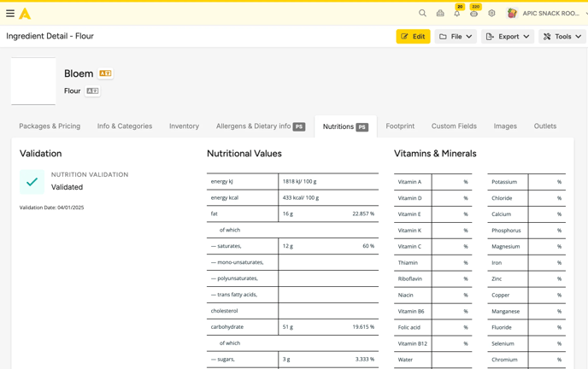Open settings gear icon
This screenshot has width=588, height=369.
coord(491,14)
